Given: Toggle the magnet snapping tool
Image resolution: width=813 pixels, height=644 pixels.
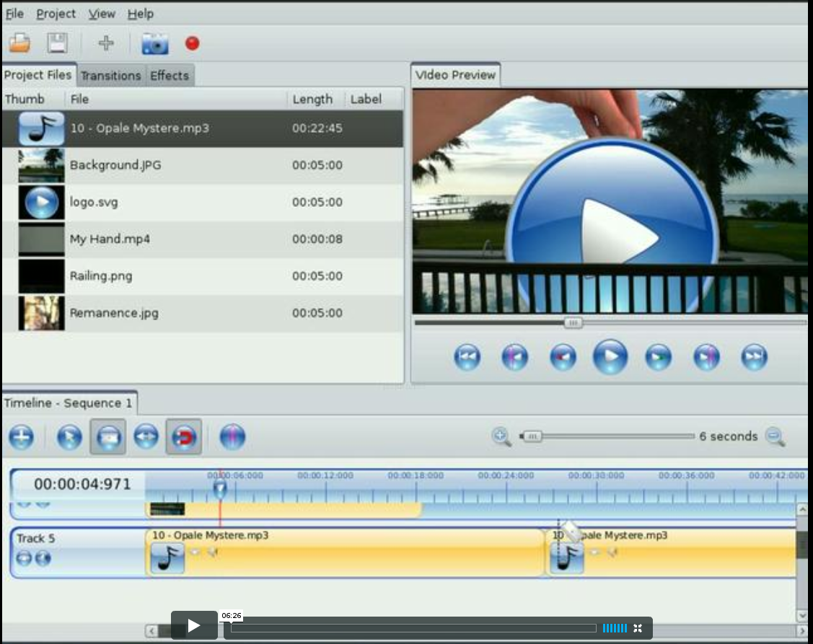Looking at the screenshot, I should (184, 437).
